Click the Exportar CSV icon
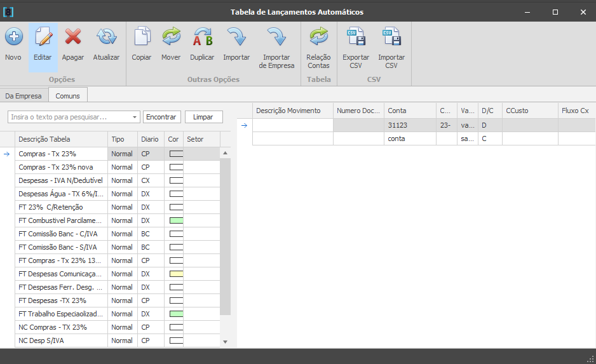This screenshot has width=596, height=364. pos(356,36)
